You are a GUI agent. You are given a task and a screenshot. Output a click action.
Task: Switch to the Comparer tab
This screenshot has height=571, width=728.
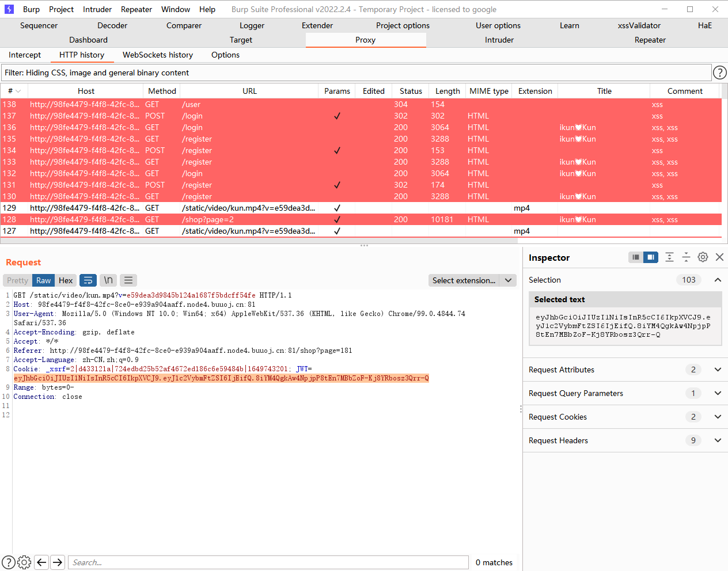(x=184, y=25)
